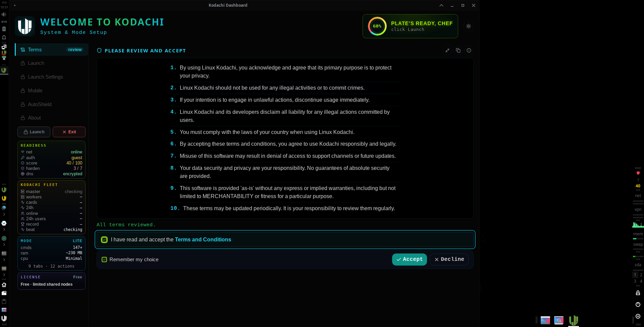Click the logout arrow icon in right panel

tap(638, 316)
